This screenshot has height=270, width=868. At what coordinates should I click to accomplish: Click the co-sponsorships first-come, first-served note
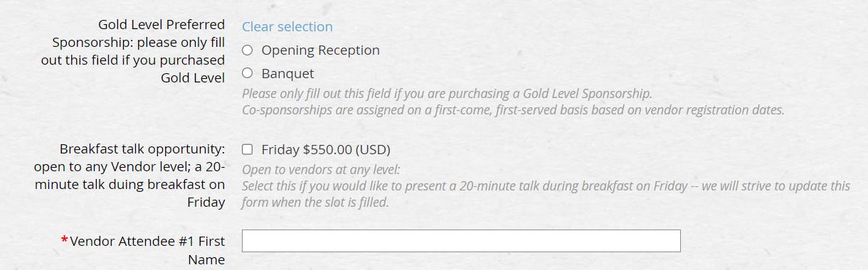point(513,110)
